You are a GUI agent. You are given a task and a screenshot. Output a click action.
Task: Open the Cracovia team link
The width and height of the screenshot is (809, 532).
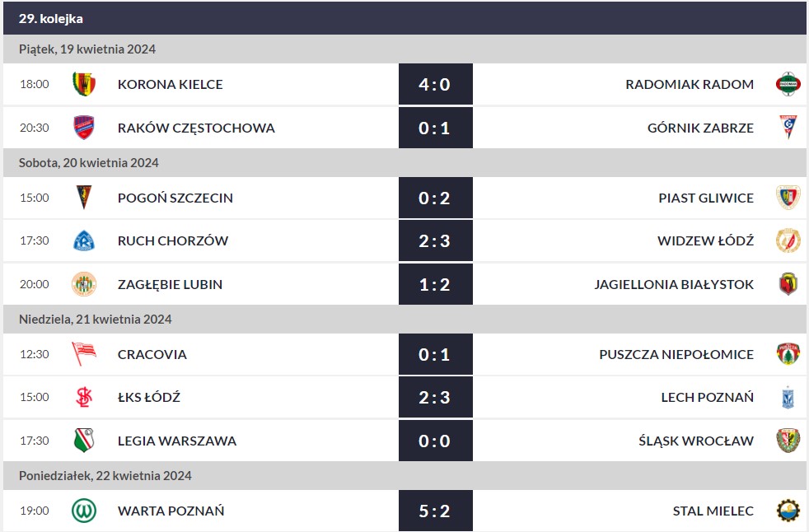tap(152, 354)
